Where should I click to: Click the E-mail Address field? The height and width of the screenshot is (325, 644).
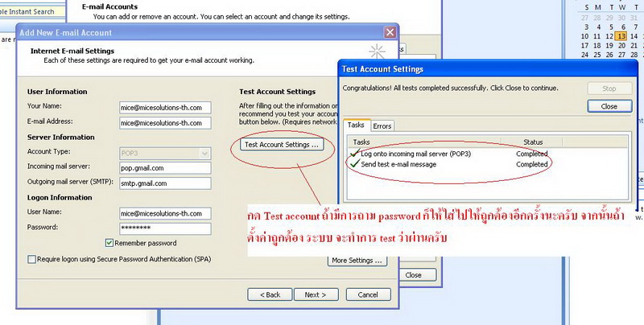[165, 123]
